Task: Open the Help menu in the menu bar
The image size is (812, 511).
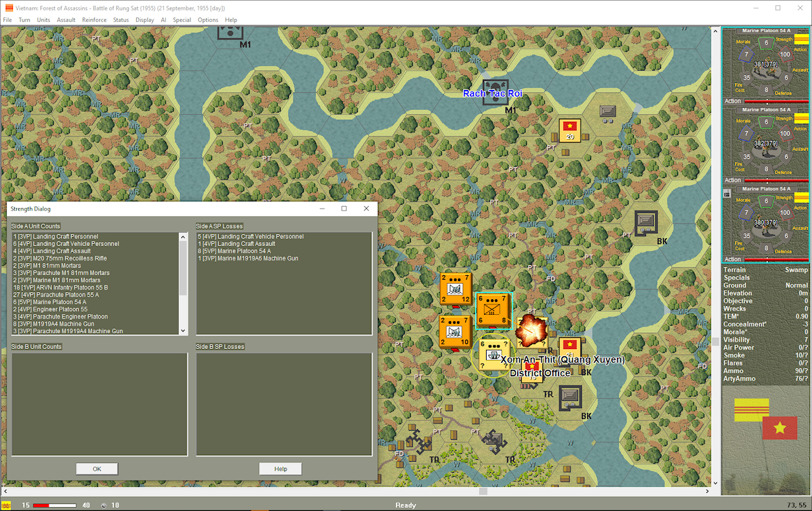Action: [x=231, y=20]
